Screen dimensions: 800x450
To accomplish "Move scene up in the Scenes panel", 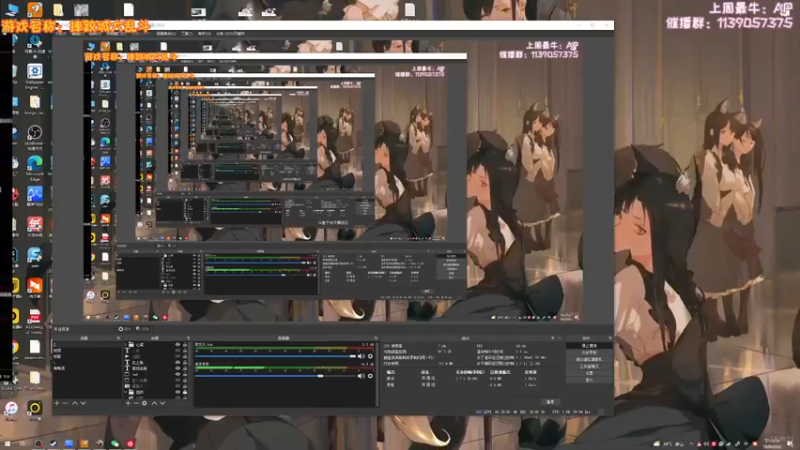I will [x=74, y=403].
